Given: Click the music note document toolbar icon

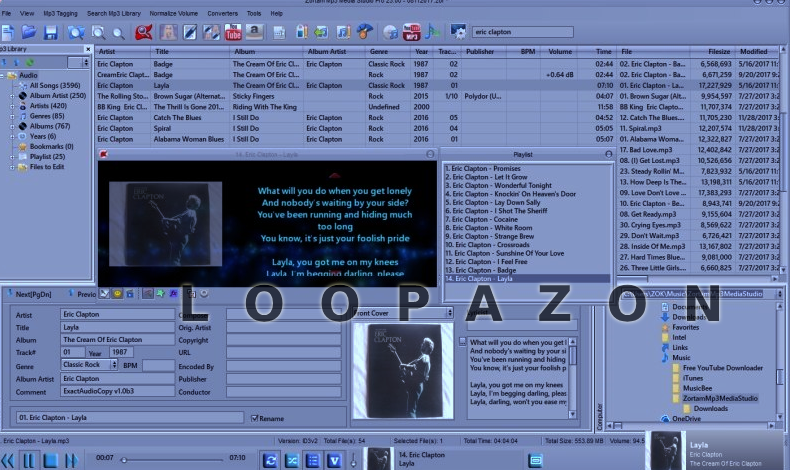Looking at the screenshot, I should point(343,33).
